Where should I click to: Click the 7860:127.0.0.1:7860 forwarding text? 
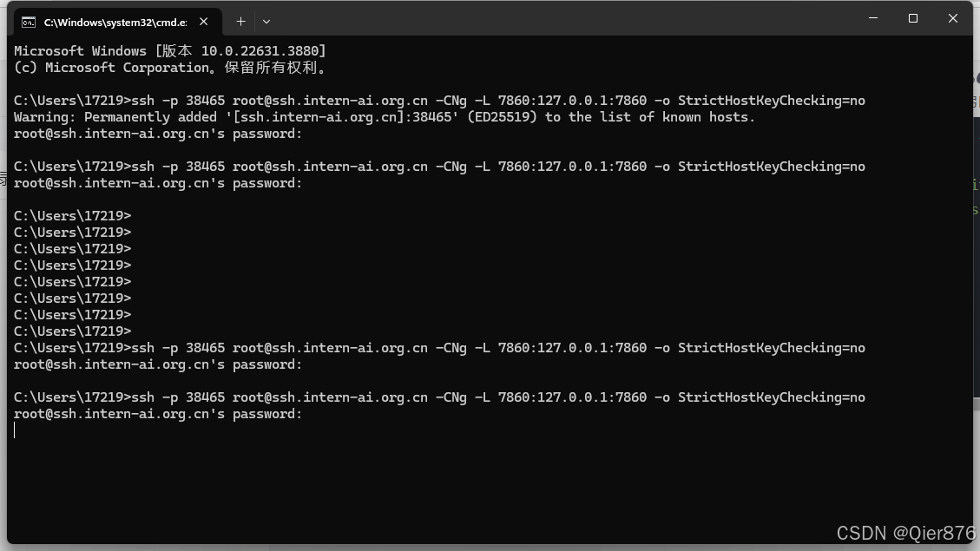coord(573,100)
